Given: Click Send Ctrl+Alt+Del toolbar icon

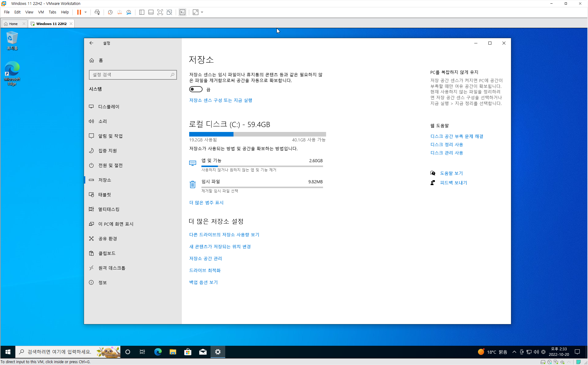Looking at the screenshot, I should tap(97, 12).
